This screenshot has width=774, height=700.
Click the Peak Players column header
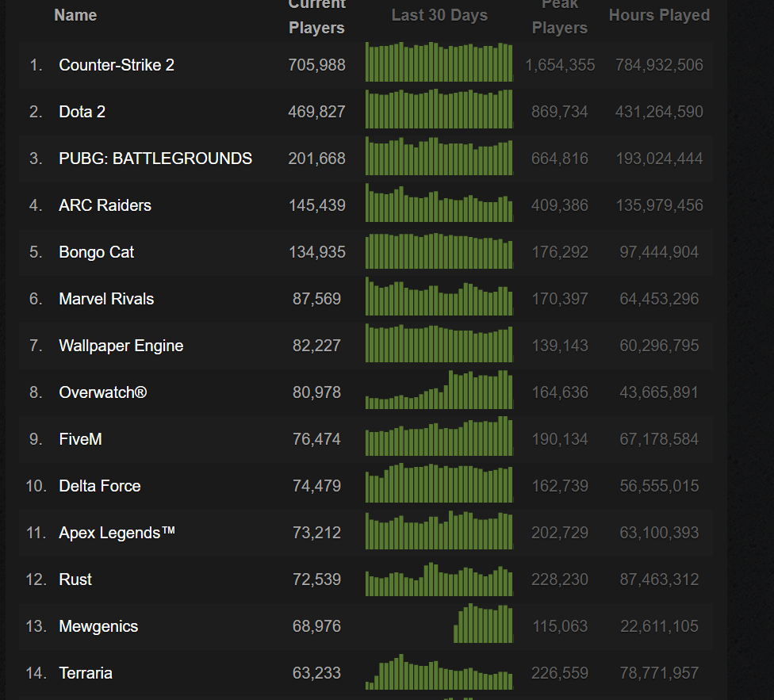(x=560, y=17)
